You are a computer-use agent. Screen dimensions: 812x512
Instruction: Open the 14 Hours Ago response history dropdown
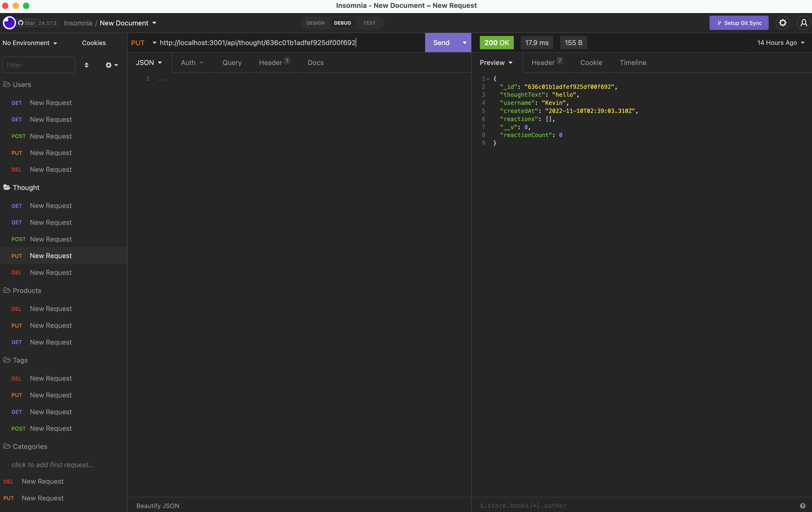[781, 42]
